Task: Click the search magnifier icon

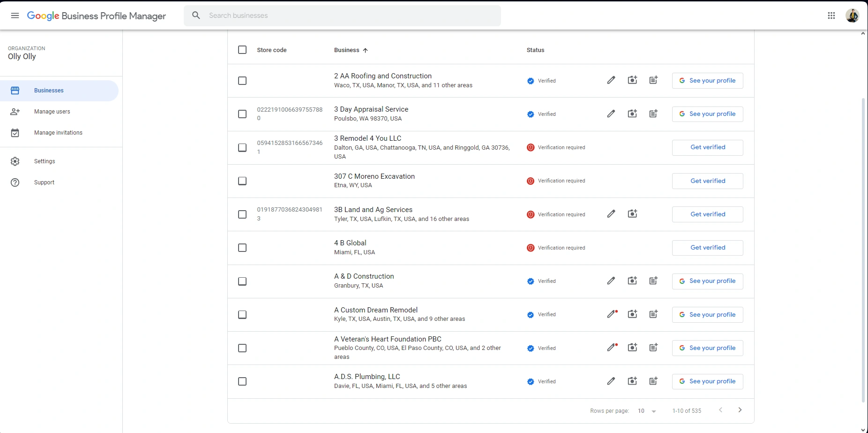Action: click(195, 15)
